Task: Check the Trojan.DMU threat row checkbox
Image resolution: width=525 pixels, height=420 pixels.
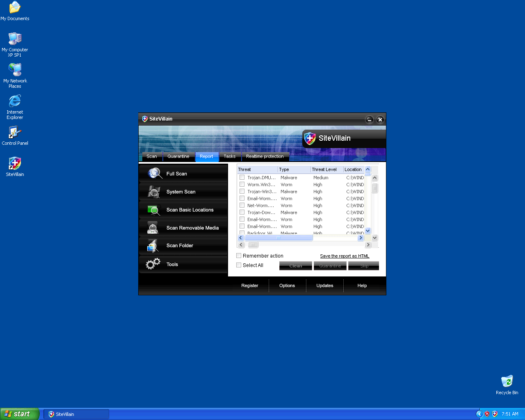Action: tap(242, 178)
